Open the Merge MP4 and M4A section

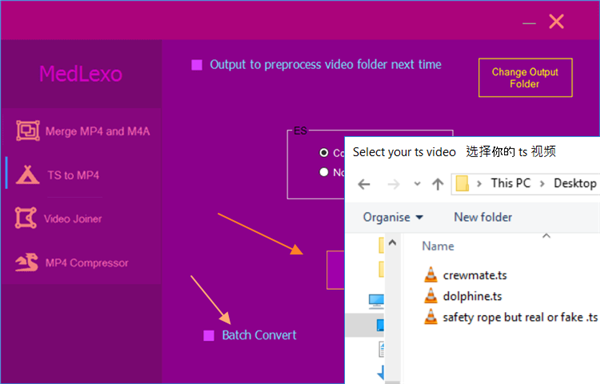(81, 131)
